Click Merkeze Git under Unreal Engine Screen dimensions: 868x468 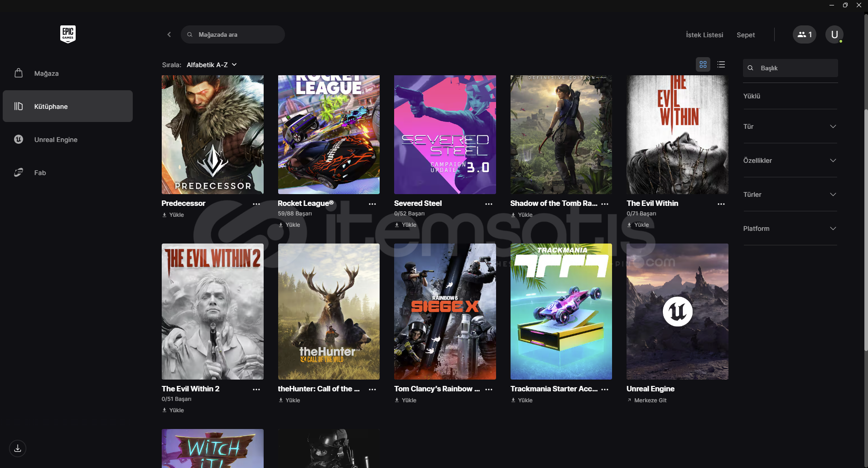coord(647,400)
